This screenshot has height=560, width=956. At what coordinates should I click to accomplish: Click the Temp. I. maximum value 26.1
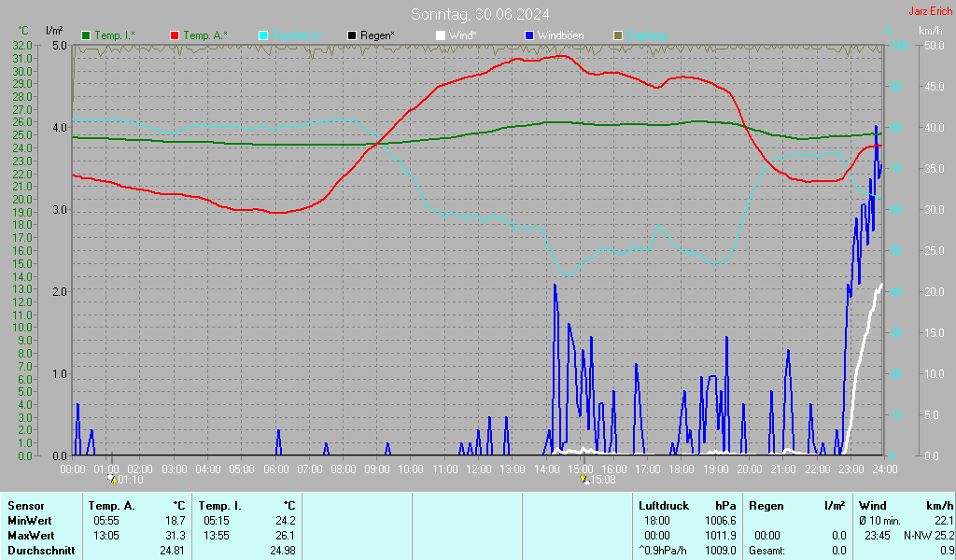(286, 536)
